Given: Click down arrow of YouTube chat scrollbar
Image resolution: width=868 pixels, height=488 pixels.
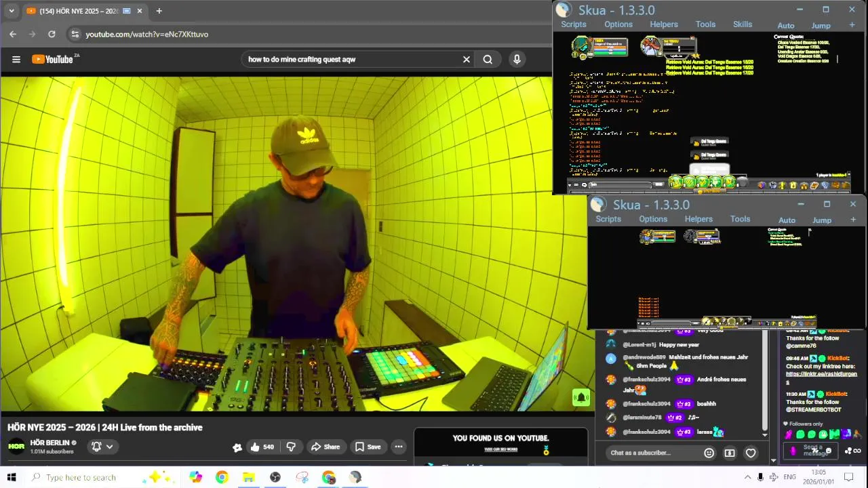Looking at the screenshot, I should tap(765, 435).
